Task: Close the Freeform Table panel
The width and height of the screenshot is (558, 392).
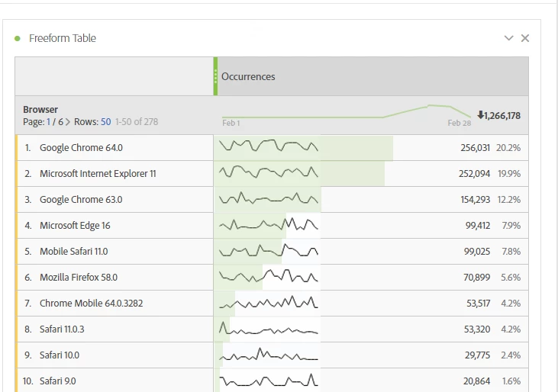Action: point(525,38)
